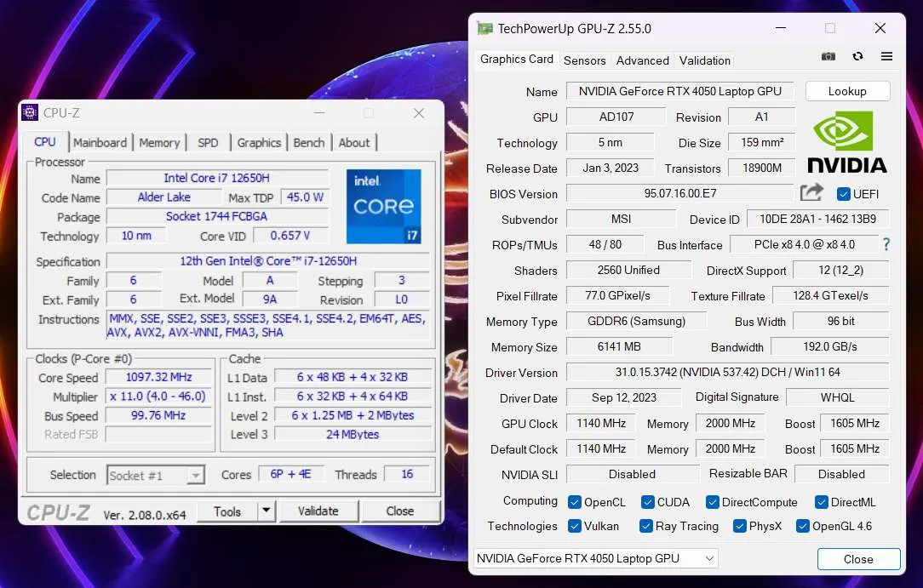The image size is (923, 588).
Task: Toggle the CUDA checkbox
Action: click(647, 502)
